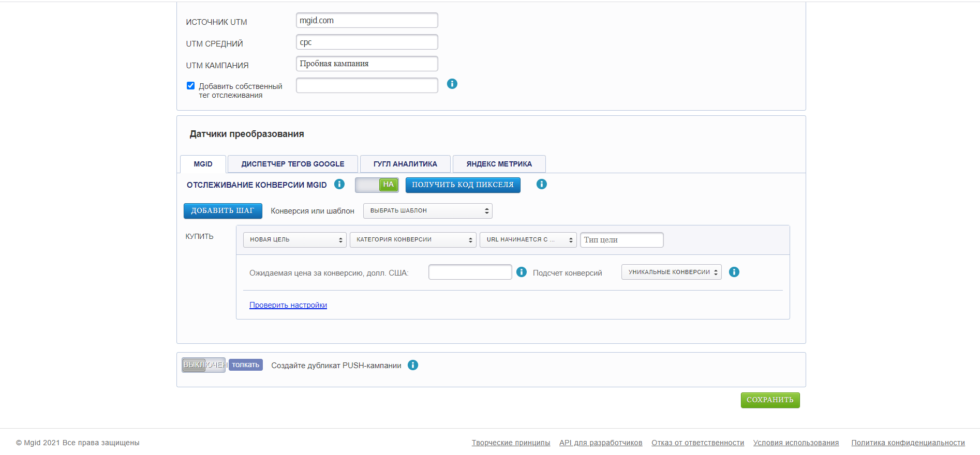Follow the Проверить настройки link
Image resolution: width=980 pixels, height=455 pixels.
point(288,305)
